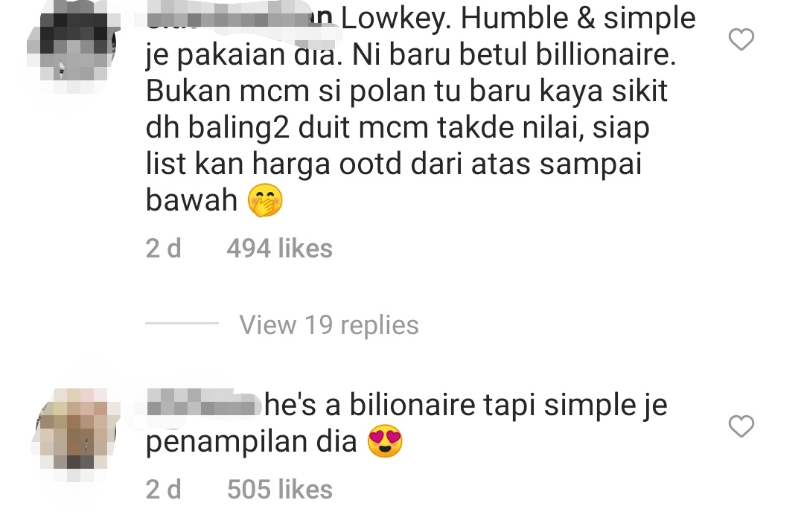Click the horizontal line left of View 19 replies

(x=182, y=324)
